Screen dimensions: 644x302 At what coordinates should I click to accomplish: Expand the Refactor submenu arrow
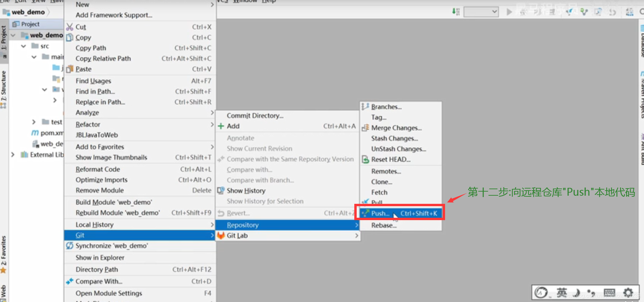(x=212, y=124)
